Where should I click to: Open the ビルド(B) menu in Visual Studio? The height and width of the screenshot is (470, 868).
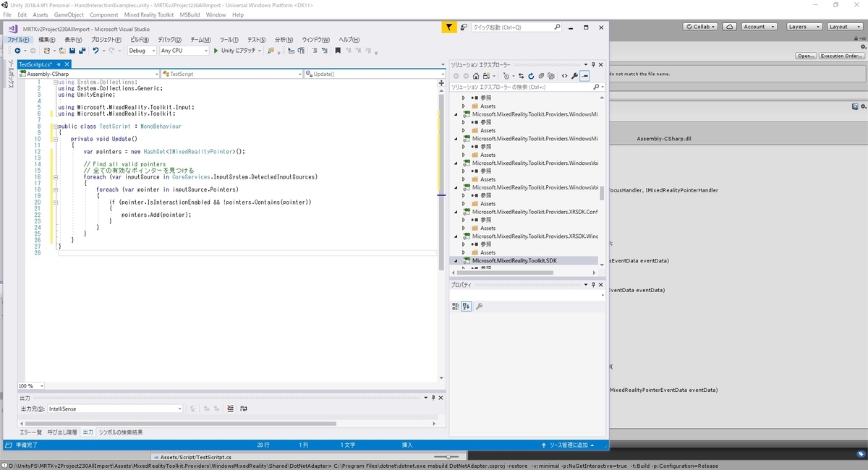tap(140, 40)
